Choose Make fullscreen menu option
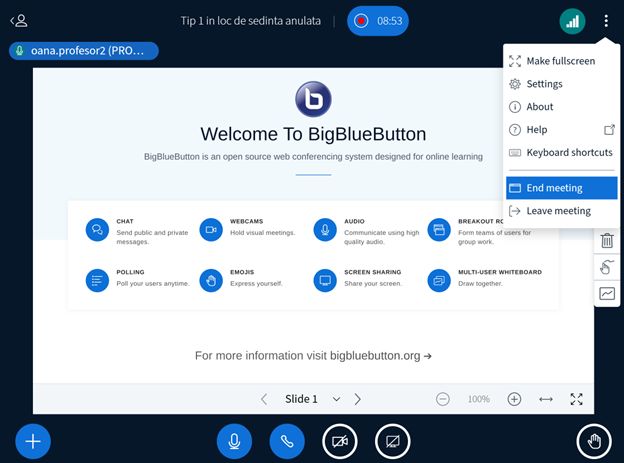 [560, 61]
